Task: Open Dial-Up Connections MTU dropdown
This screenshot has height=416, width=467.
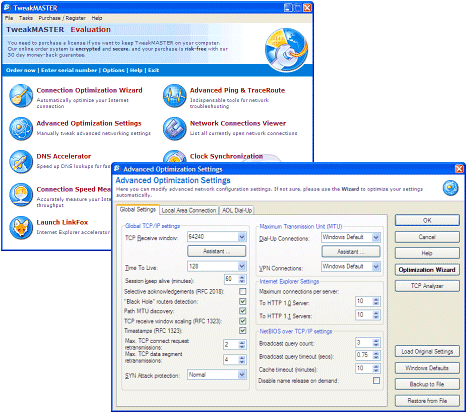Action: (x=376, y=237)
